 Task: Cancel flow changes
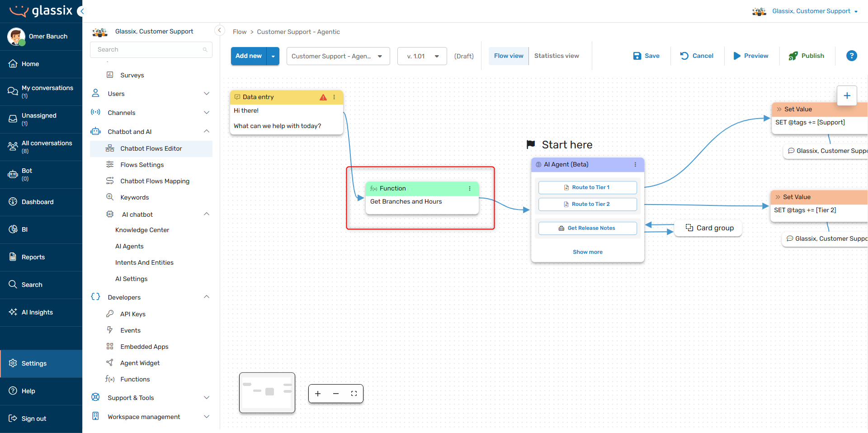(697, 56)
